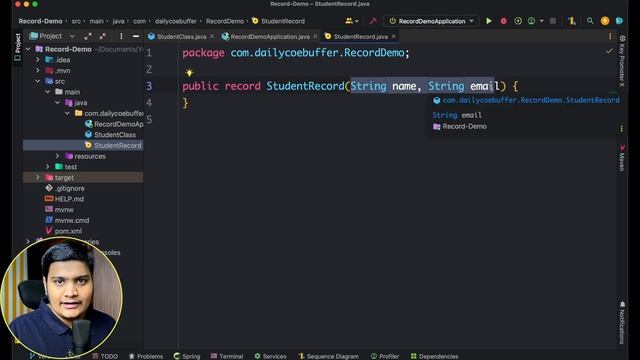Toggle the Project tool window side button
The image size is (640, 360).
click(x=18, y=47)
